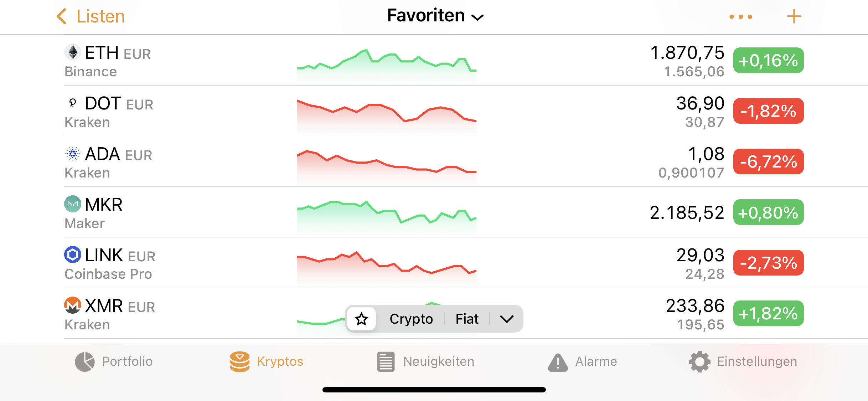This screenshot has height=401, width=868.
Task: Toggle the star favorites filter
Action: coord(362,319)
